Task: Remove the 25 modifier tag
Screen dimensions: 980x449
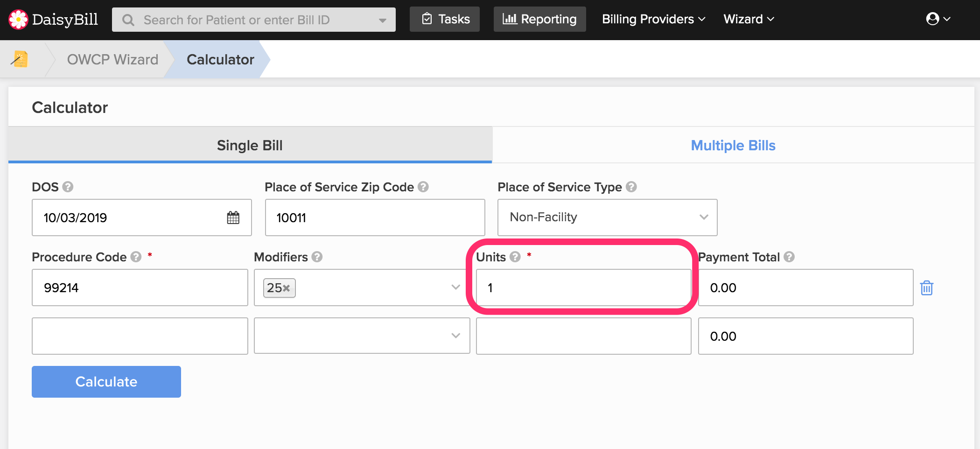Action: (286, 288)
